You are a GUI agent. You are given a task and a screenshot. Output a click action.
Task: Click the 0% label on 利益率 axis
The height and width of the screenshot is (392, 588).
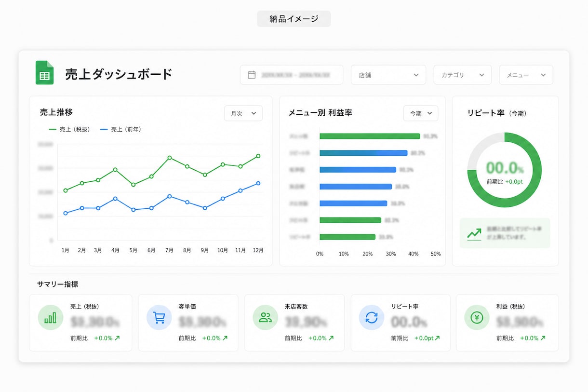point(320,254)
